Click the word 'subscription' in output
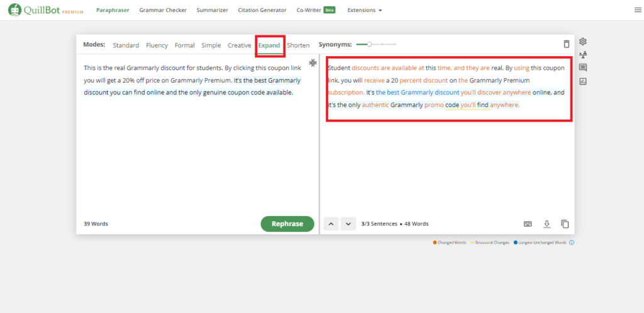The width and height of the screenshot is (644, 313). tap(347, 93)
